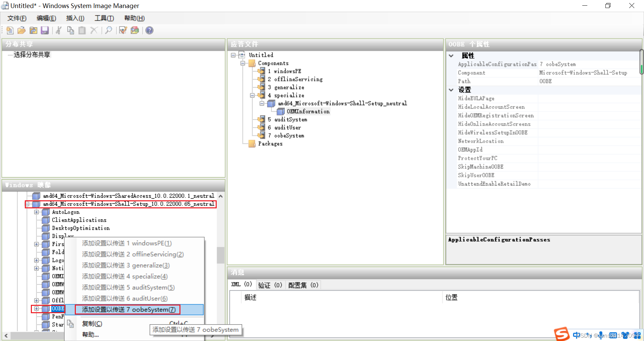The image size is (644, 341).
Task: Click the Paste clipboard icon
Action: (82, 30)
